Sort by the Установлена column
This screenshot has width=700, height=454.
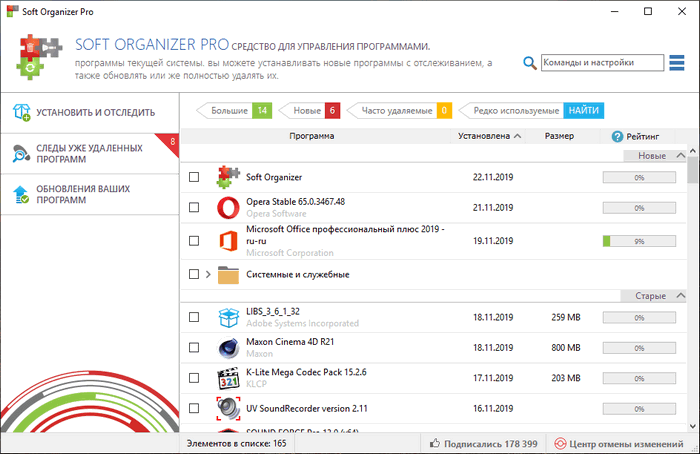tap(488, 136)
